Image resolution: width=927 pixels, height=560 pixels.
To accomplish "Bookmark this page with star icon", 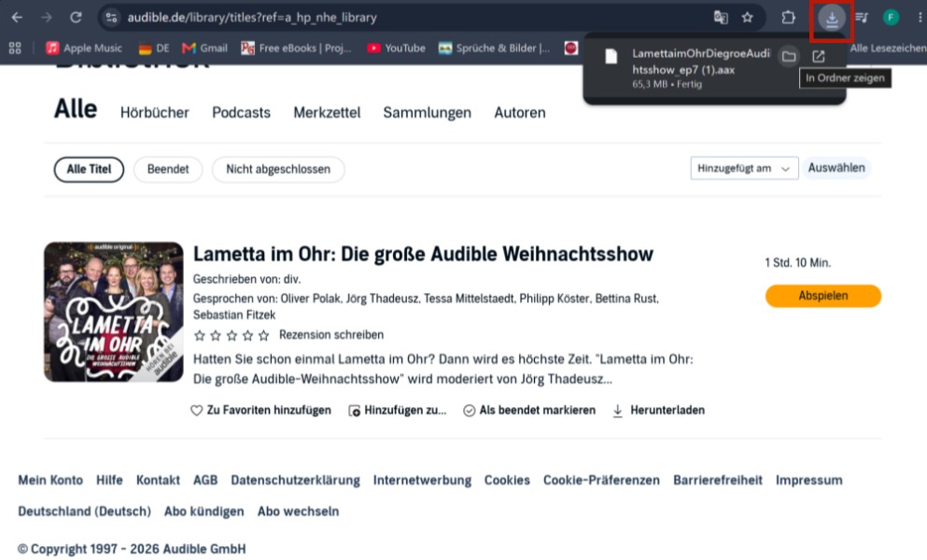I will (747, 18).
